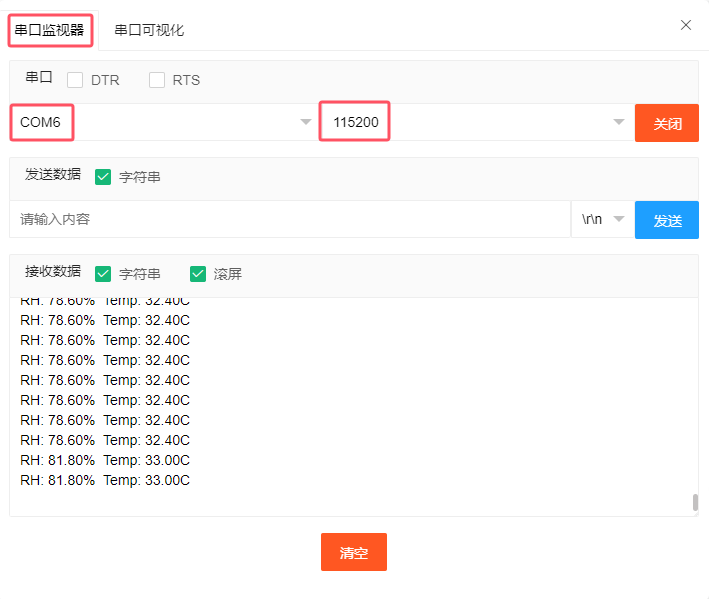Click the orange 关闭 button
Screen dimensions: 709x599
tap(667, 124)
